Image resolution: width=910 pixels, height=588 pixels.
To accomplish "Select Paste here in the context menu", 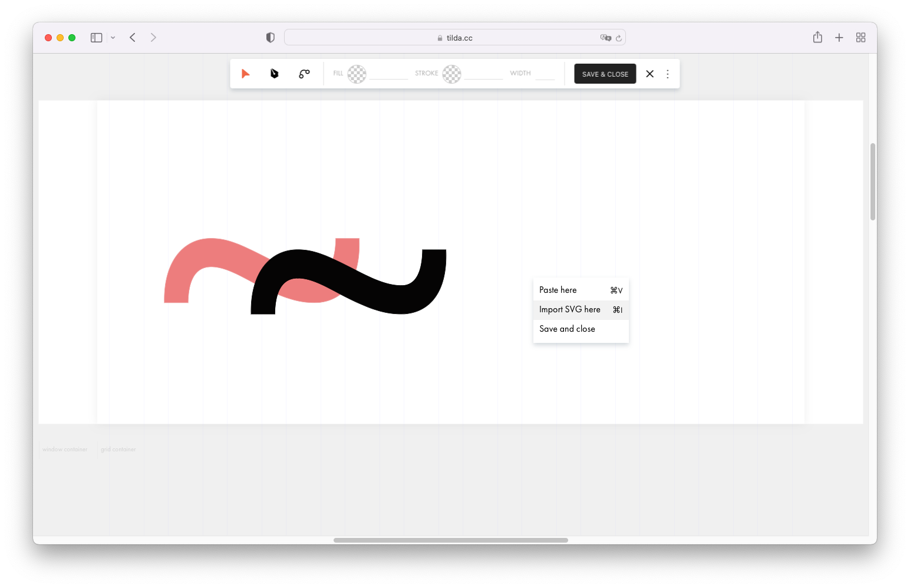I will pos(558,289).
